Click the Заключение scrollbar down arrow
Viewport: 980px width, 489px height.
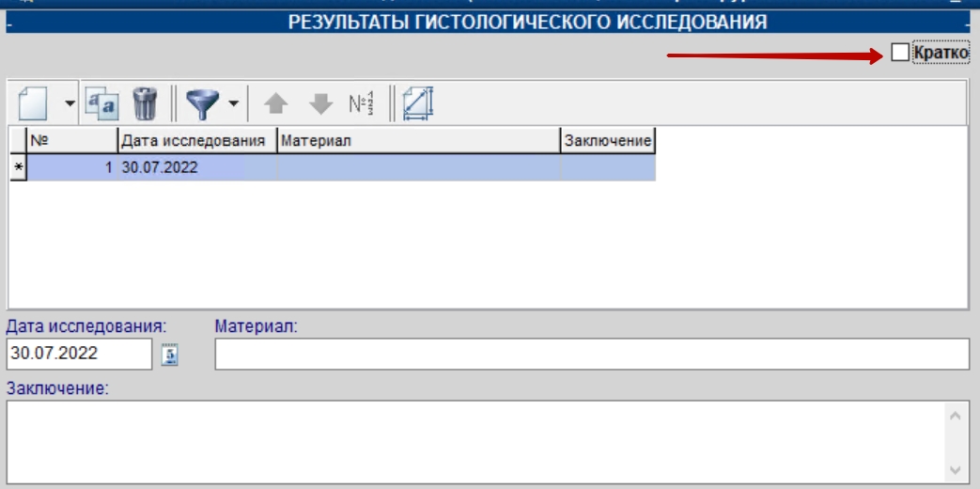click(956, 469)
